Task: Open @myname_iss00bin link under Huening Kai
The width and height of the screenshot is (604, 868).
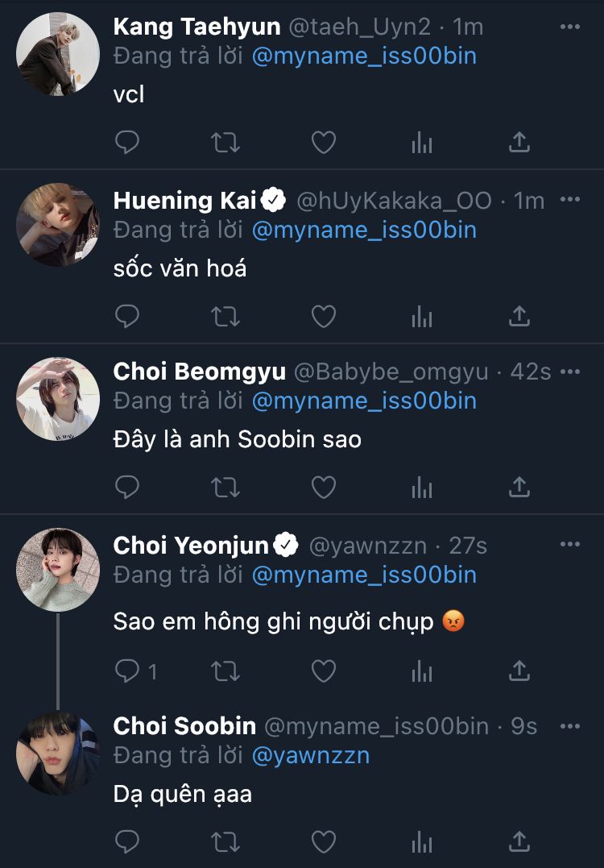Action: point(364,230)
